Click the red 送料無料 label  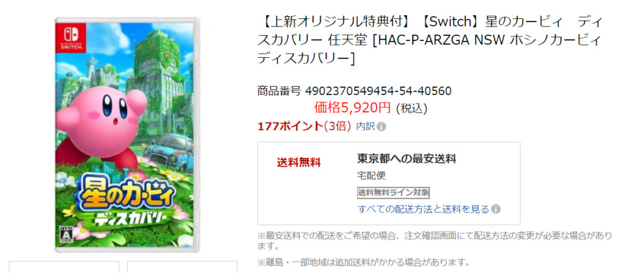[299, 162]
